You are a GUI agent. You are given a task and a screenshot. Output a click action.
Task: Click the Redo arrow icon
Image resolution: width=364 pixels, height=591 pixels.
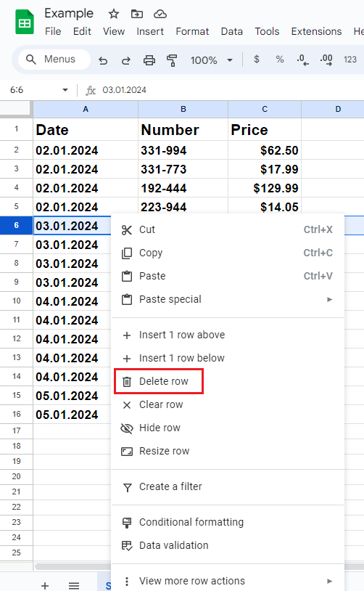[125, 60]
